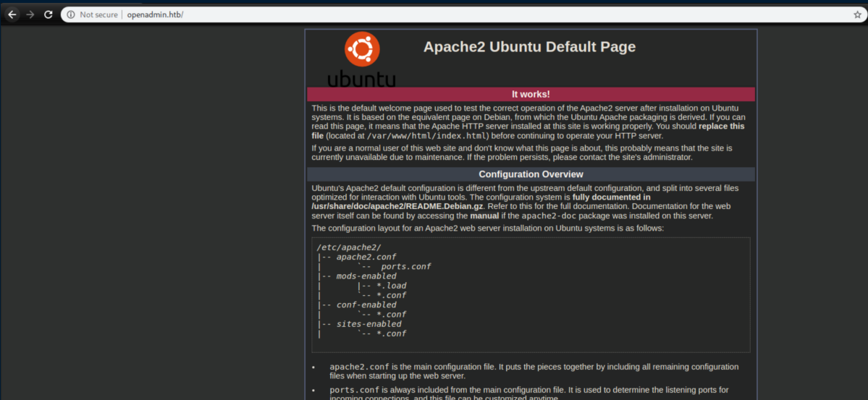Reload the current page
Screen dimensions: 868x400
(48, 14)
